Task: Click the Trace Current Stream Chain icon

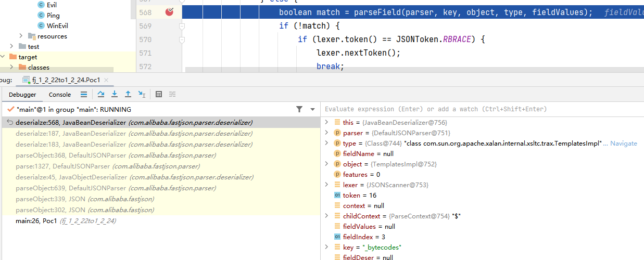Action: pos(172,94)
